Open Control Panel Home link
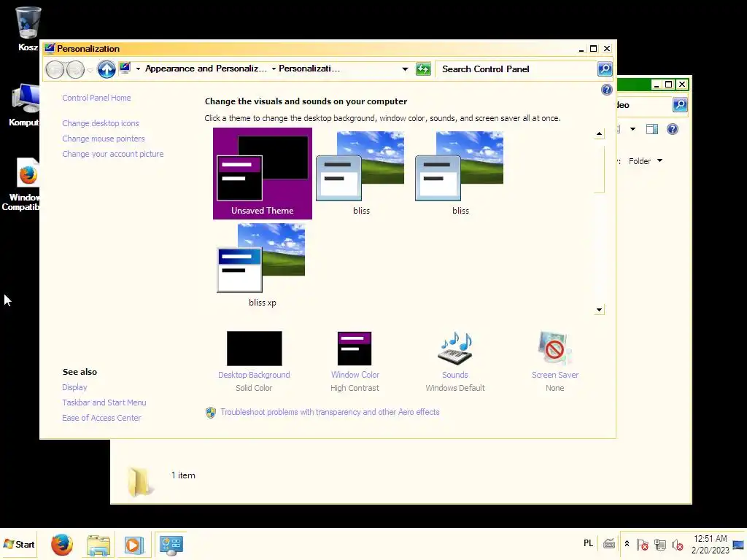Image resolution: width=747 pixels, height=560 pixels. tap(97, 98)
